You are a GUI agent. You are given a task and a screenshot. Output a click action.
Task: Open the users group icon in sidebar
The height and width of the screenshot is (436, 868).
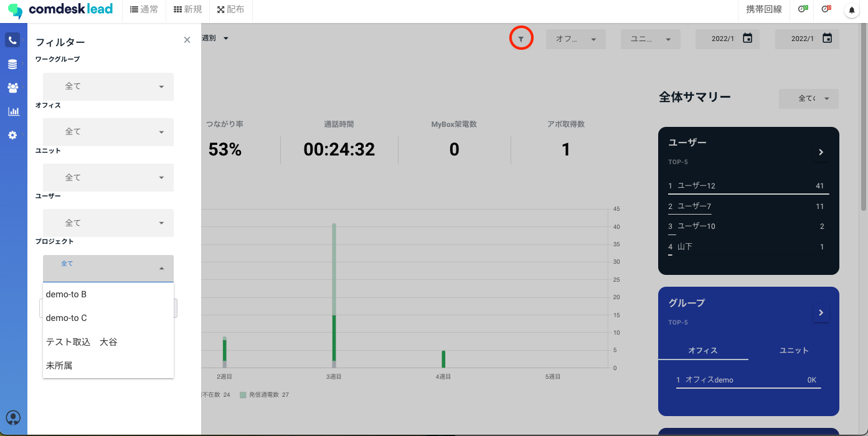(x=12, y=88)
